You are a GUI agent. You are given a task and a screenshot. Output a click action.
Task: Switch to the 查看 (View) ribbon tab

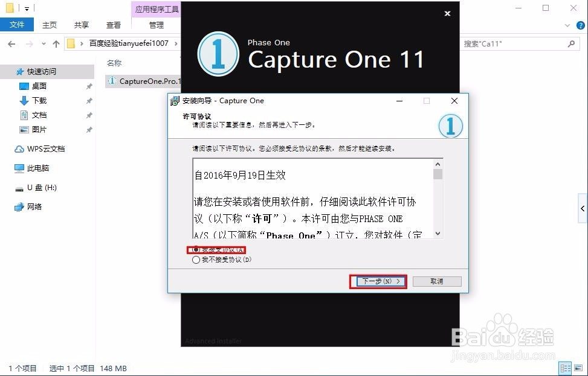coord(114,25)
